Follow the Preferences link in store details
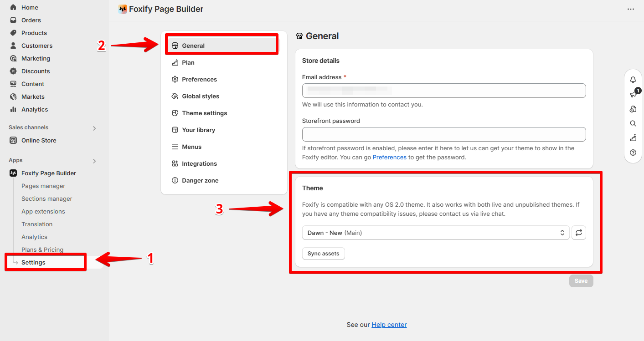The height and width of the screenshot is (341, 644). (x=390, y=157)
